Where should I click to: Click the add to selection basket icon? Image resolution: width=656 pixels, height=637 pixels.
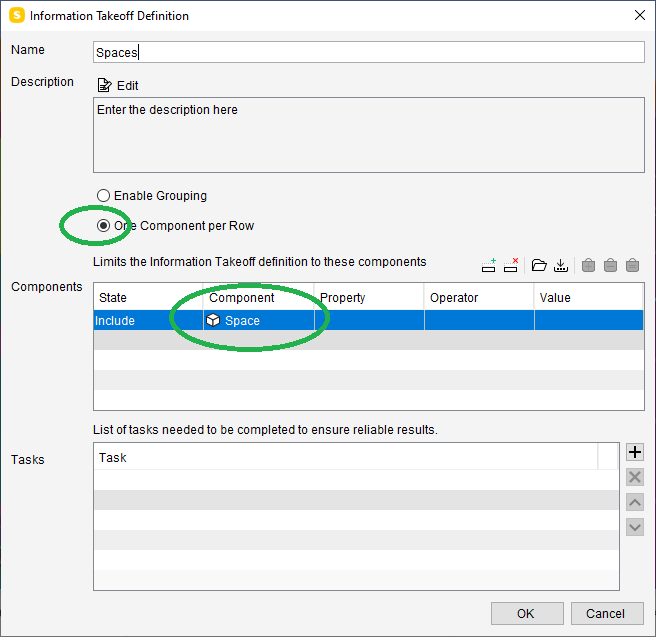[588, 265]
